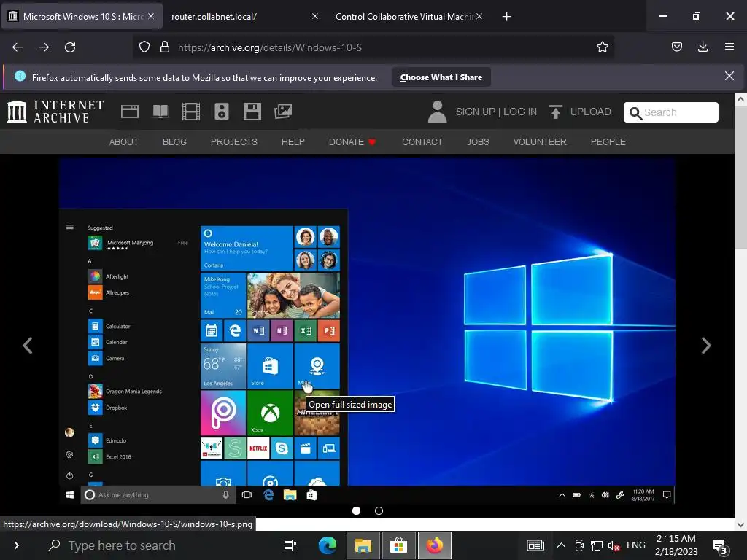Open the Video film icon
The width and height of the screenshot is (747, 560).
(191, 112)
